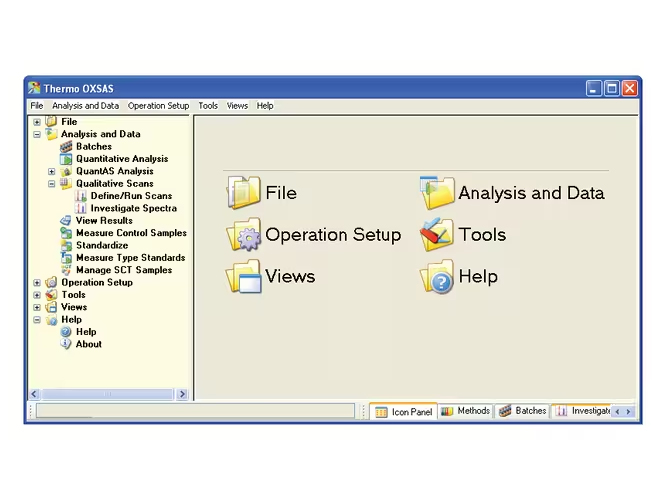Select "Manage SCT Samples" tree label

pyautogui.click(x=124, y=270)
